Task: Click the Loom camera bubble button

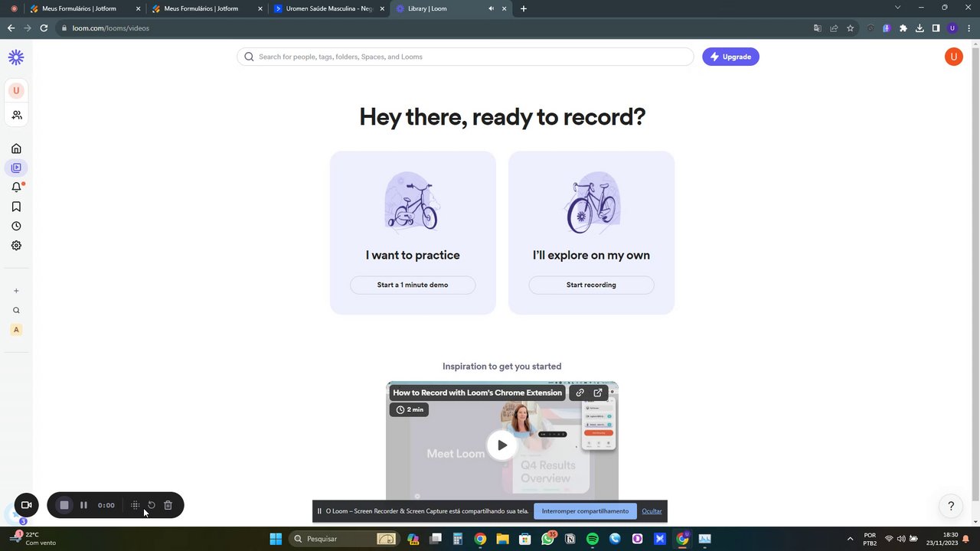Action: (26, 505)
